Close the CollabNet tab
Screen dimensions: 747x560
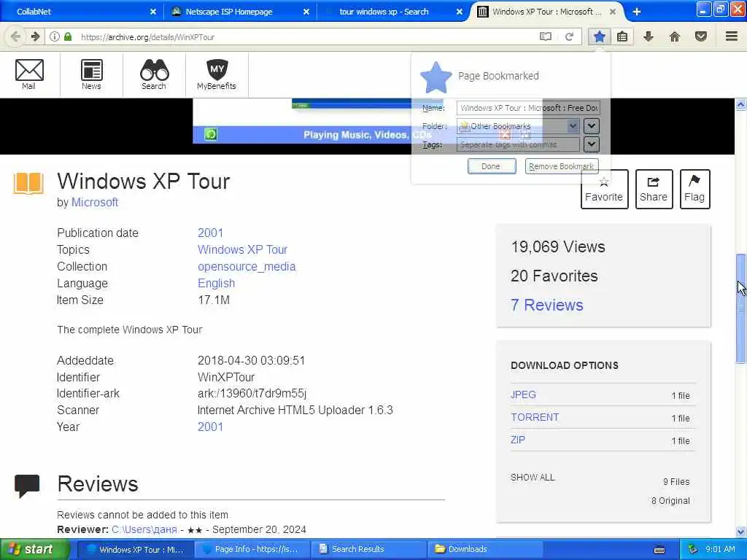[153, 12]
